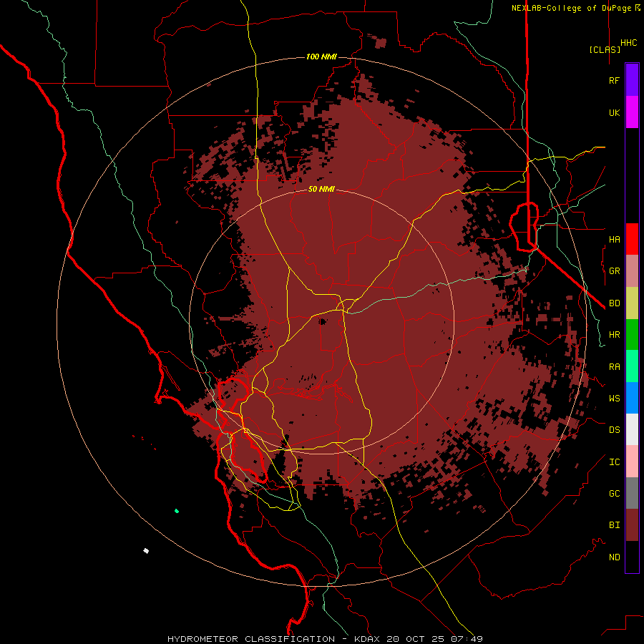
Task: Click the isolated brown echo patch beyond 100 NMI ring
Action: coord(381,43)
